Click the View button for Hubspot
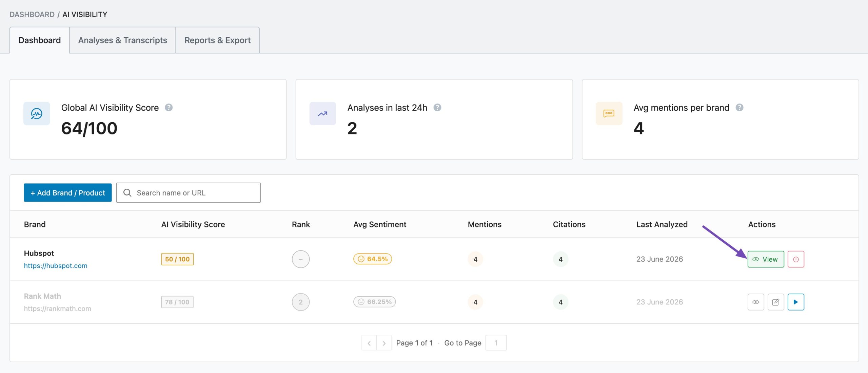868x373 pixels. click(x=766, y=259)
